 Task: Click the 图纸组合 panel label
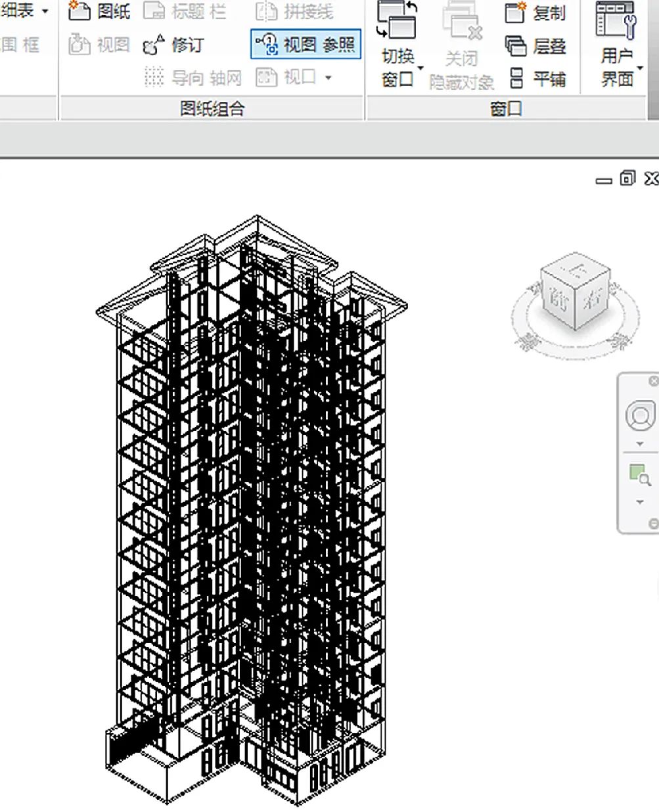point(212,109)
